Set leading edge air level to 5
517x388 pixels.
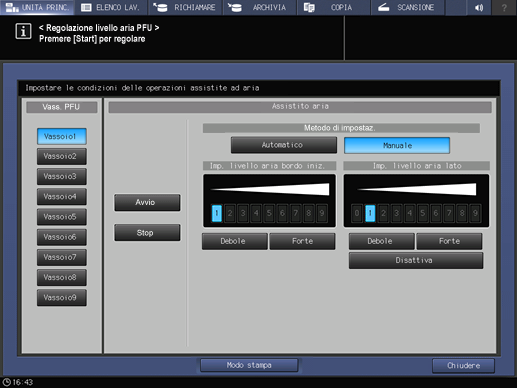pos(269,213)
